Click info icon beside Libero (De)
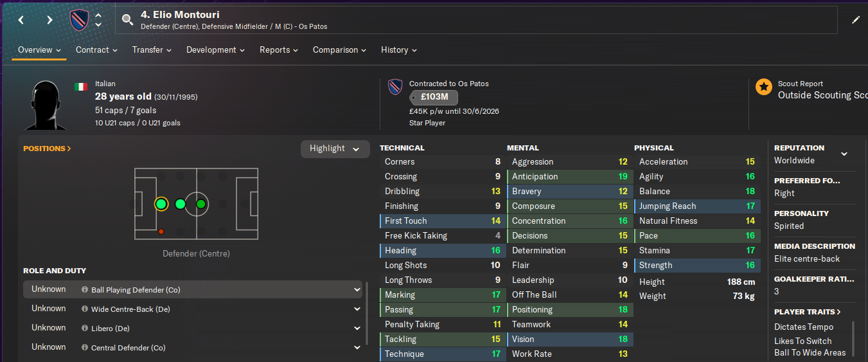 tap(85, 329)
